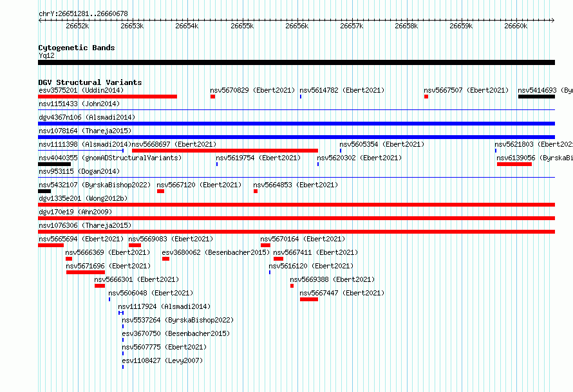The image size is (573, 392).
Task: Click the 26656k ruler position
Action: pos(297,26)
